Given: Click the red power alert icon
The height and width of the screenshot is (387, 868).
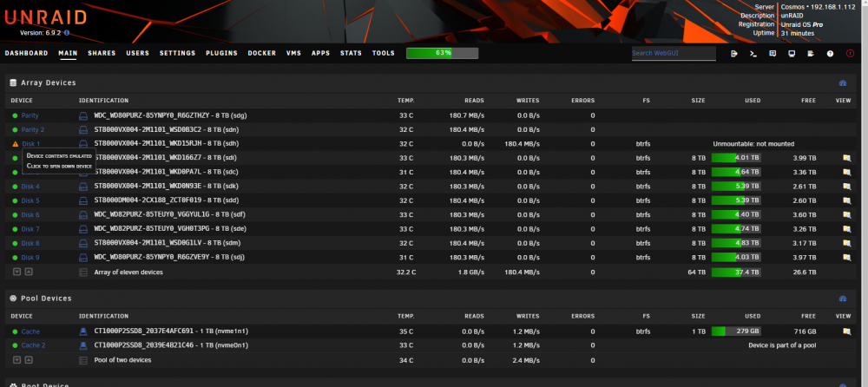Looking at the screenshot, I should coord(851,54).
